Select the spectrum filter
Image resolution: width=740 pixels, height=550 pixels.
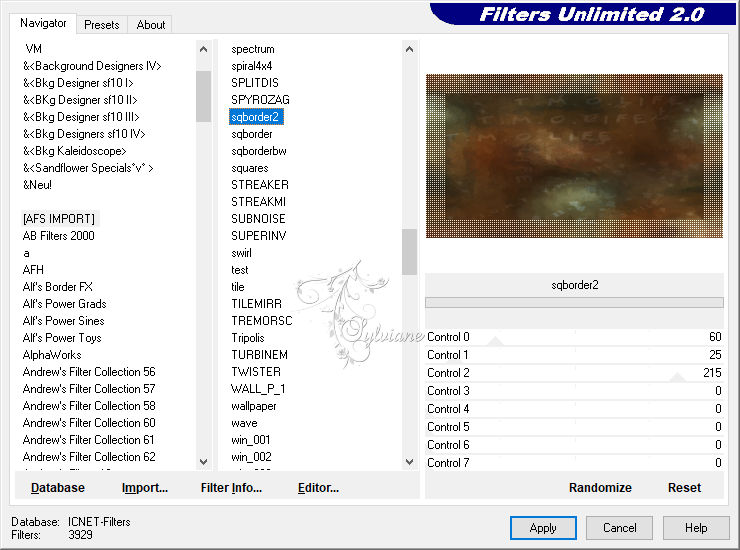point(252,49)
